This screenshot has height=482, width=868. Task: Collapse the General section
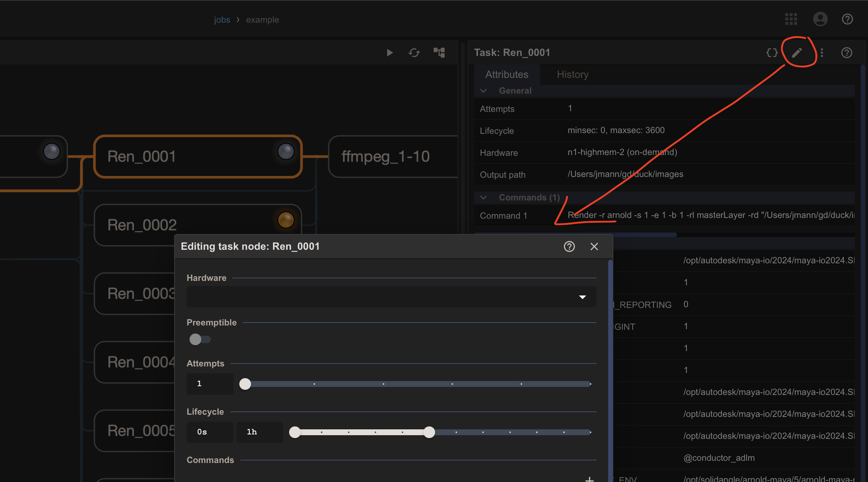click(x=483, y=91)
